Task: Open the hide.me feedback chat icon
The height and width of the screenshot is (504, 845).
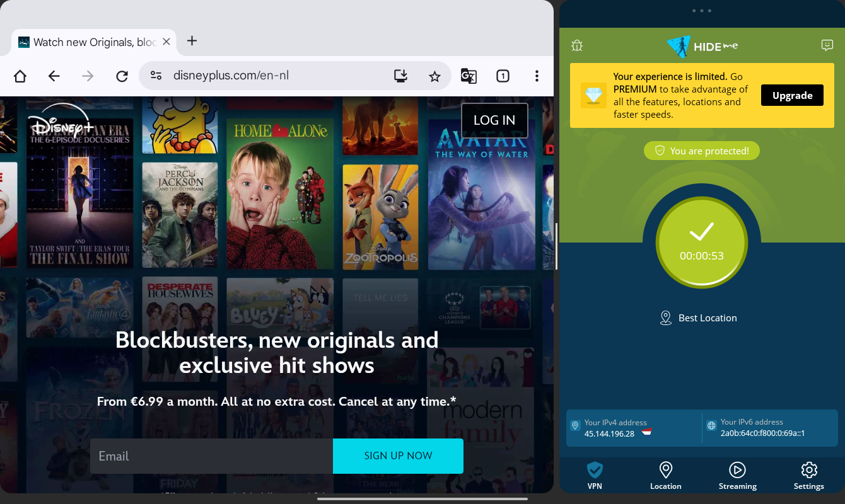Action: (x=827, y=45)
